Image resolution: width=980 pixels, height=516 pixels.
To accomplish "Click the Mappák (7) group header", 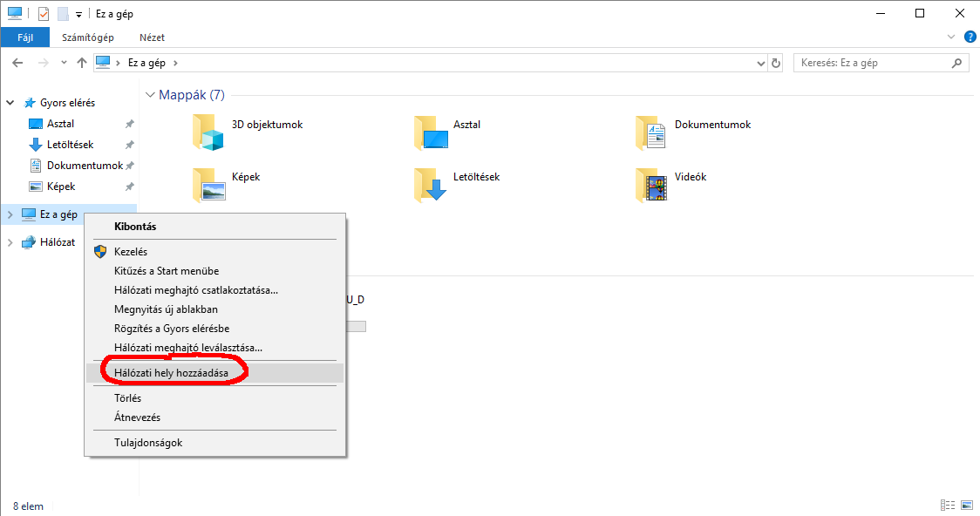I will (191, 95).
